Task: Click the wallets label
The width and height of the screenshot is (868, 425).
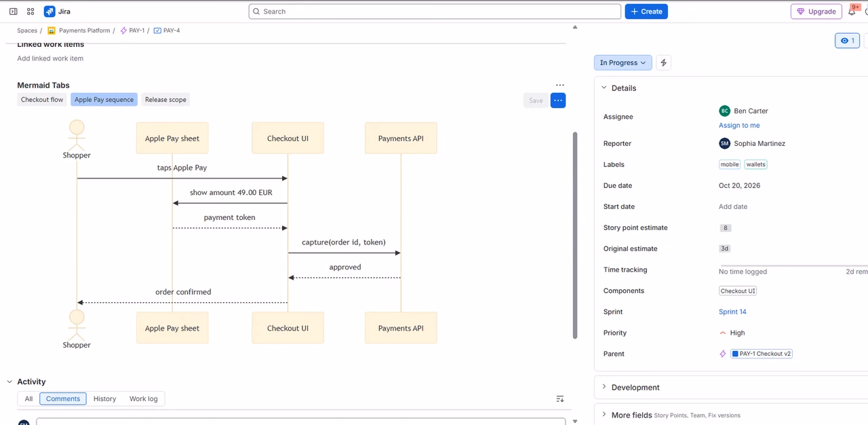Action: [755, 164]
